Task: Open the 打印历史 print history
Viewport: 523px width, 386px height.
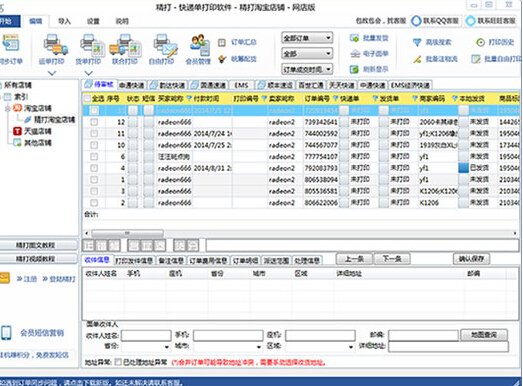Action: (495, 42)
